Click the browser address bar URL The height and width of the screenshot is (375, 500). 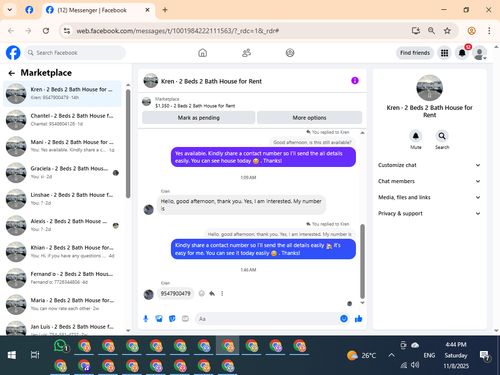(177, 31)
